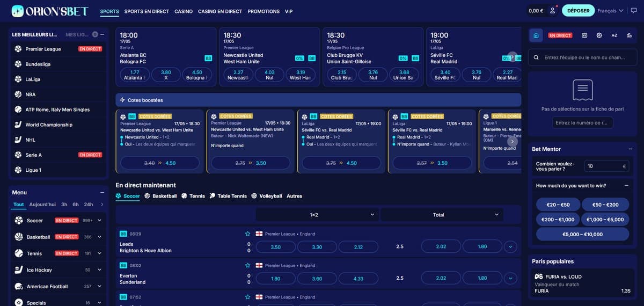Collapse How much do you want to win
The height and width of the screenshot is (306, 644).
(x=626, y=185)
